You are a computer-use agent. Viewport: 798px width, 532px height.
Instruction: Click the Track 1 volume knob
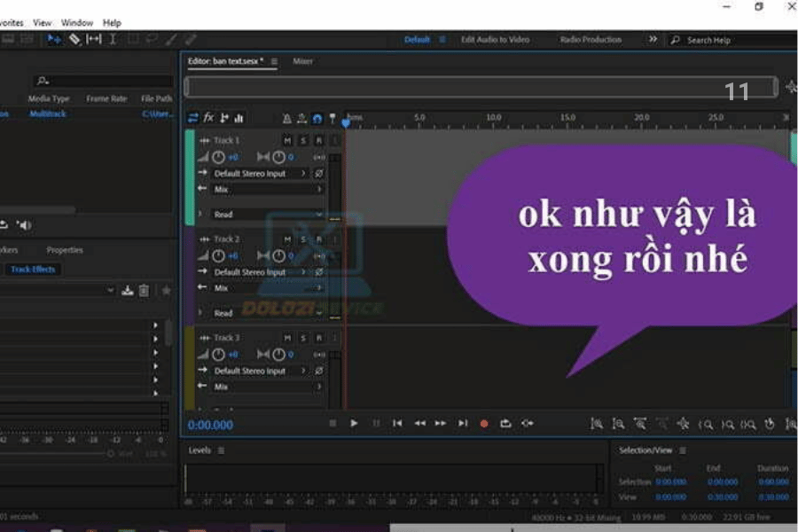point(219,157)
